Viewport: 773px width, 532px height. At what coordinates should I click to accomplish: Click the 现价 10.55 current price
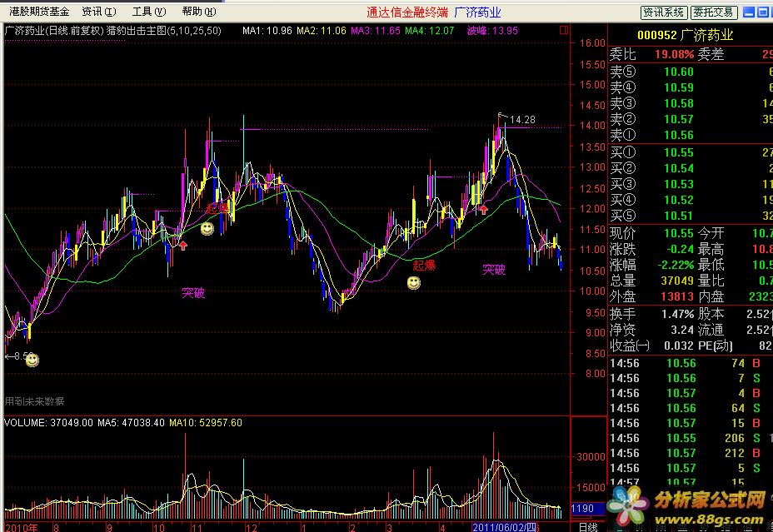[679, 233]
